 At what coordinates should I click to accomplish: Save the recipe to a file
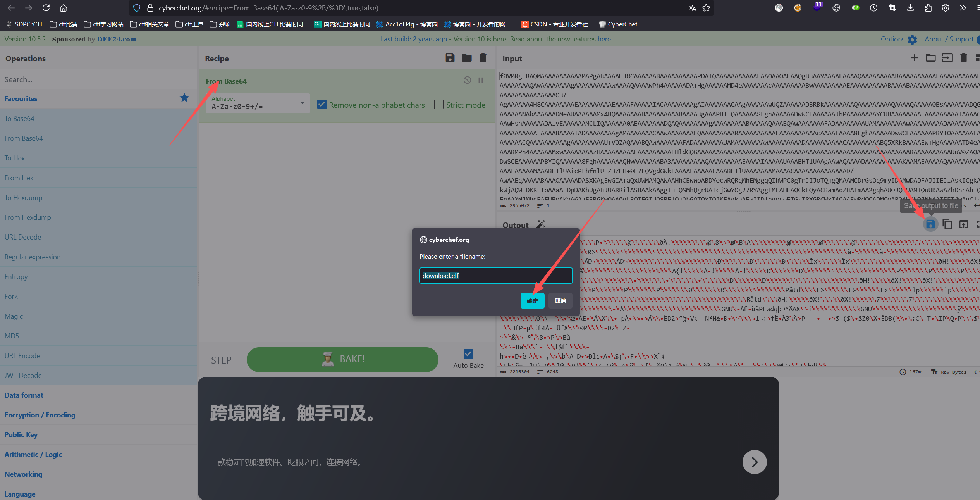click(x=450, y=57)
